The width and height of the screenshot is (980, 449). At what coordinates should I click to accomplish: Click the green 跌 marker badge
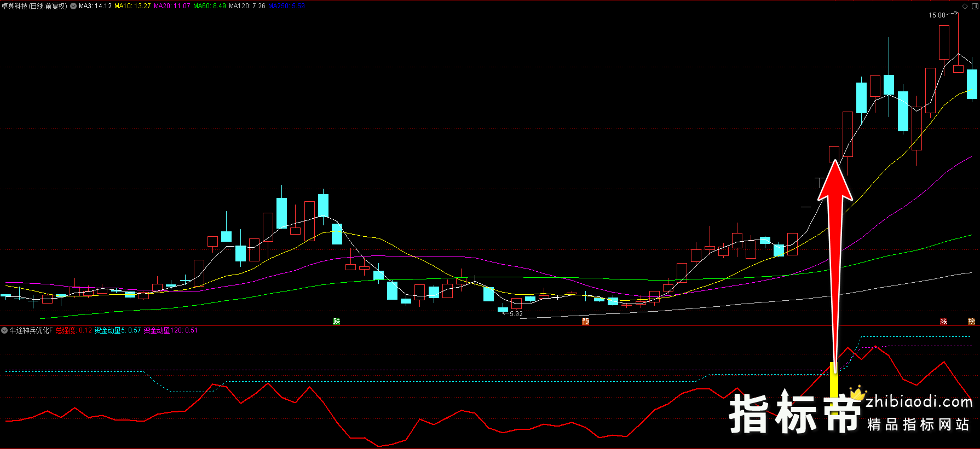337,321
